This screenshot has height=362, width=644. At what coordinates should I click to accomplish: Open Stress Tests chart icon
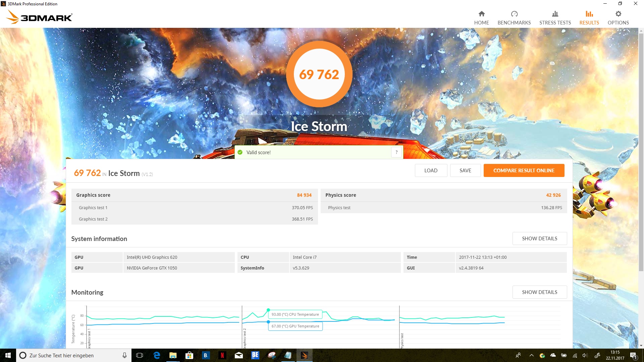click(555, 14)
